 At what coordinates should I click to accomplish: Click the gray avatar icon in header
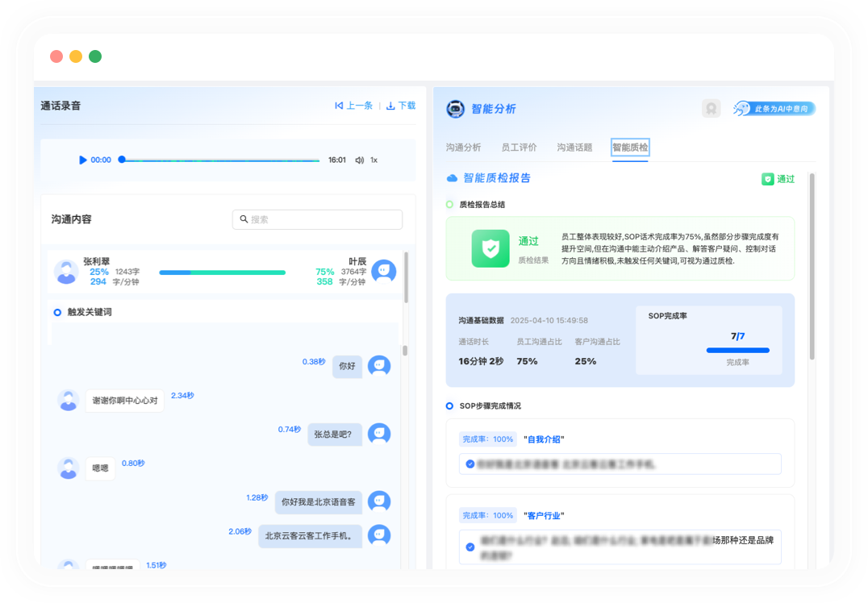711,109
